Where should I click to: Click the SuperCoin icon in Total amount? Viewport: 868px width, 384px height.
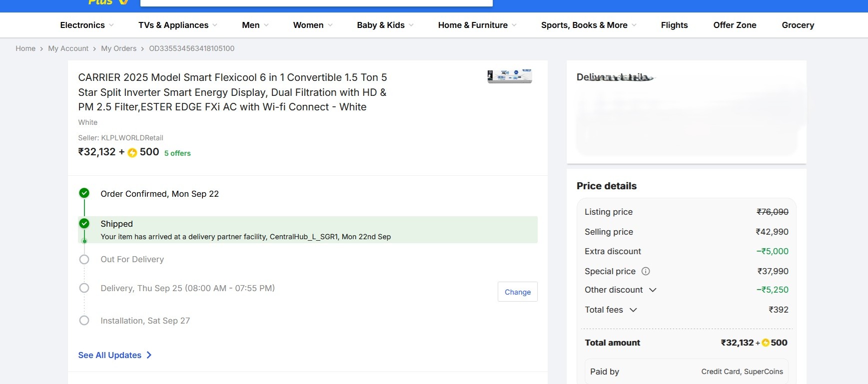tap(766, 343)
